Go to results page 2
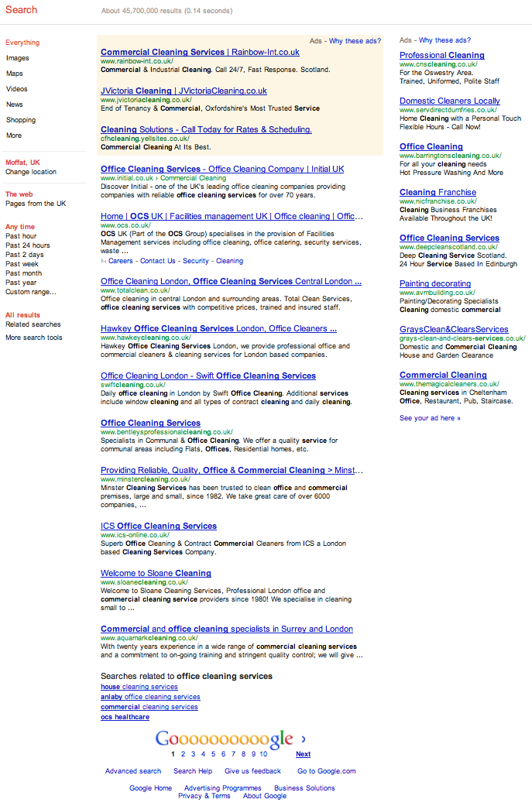532x806 pixels. (183, 754)
